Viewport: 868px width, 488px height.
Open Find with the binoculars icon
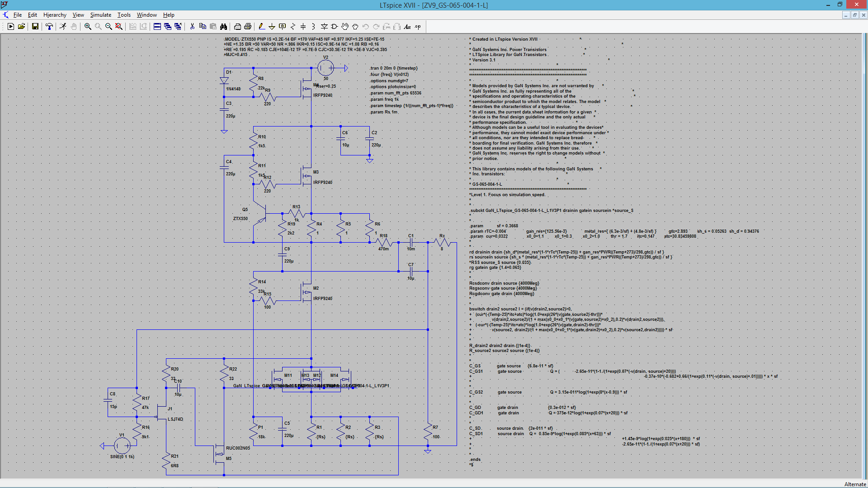tap(223, 27)
